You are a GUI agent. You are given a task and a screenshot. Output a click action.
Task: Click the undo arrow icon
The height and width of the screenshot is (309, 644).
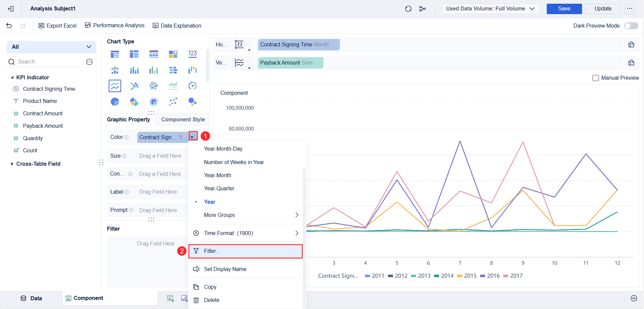point(9,26)
